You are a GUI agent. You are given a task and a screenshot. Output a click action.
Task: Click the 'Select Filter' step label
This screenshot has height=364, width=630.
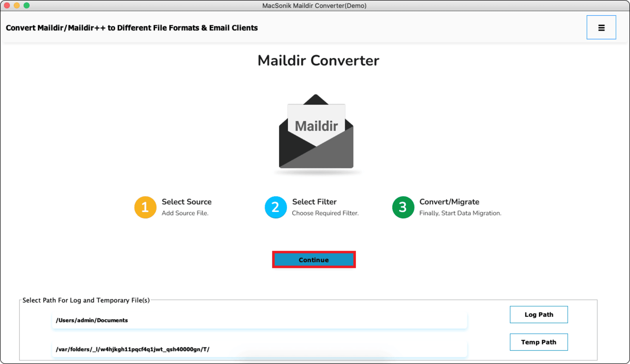tap(314, 202)
